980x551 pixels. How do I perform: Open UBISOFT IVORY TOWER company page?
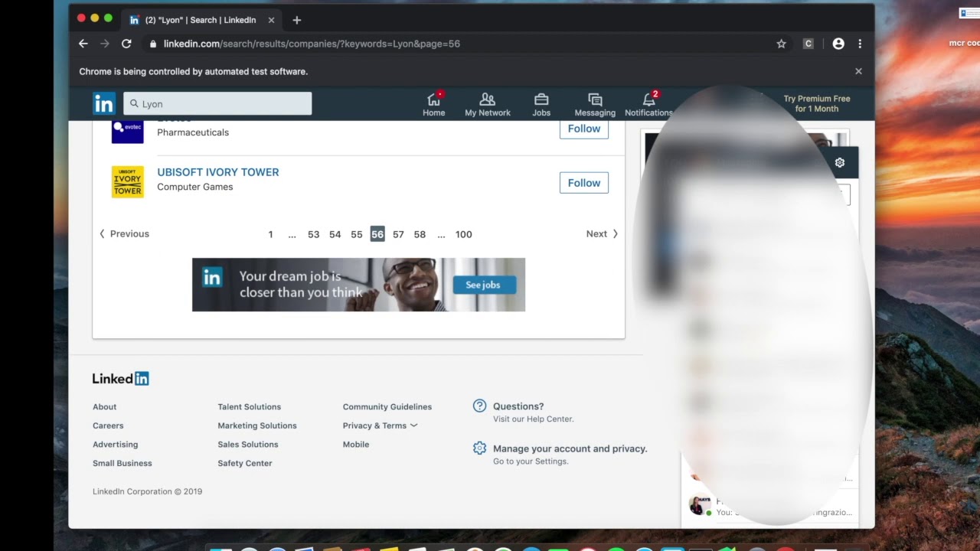[218, 172]
